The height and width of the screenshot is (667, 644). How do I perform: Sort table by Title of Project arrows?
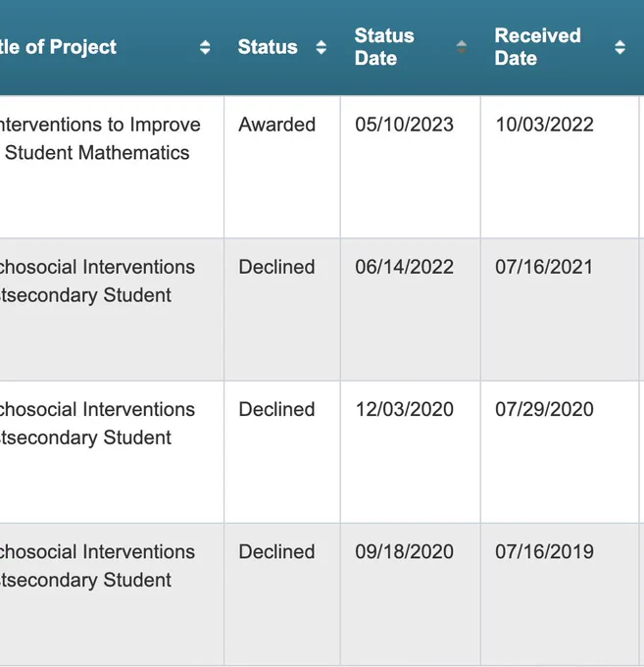(x=205, y=47)
